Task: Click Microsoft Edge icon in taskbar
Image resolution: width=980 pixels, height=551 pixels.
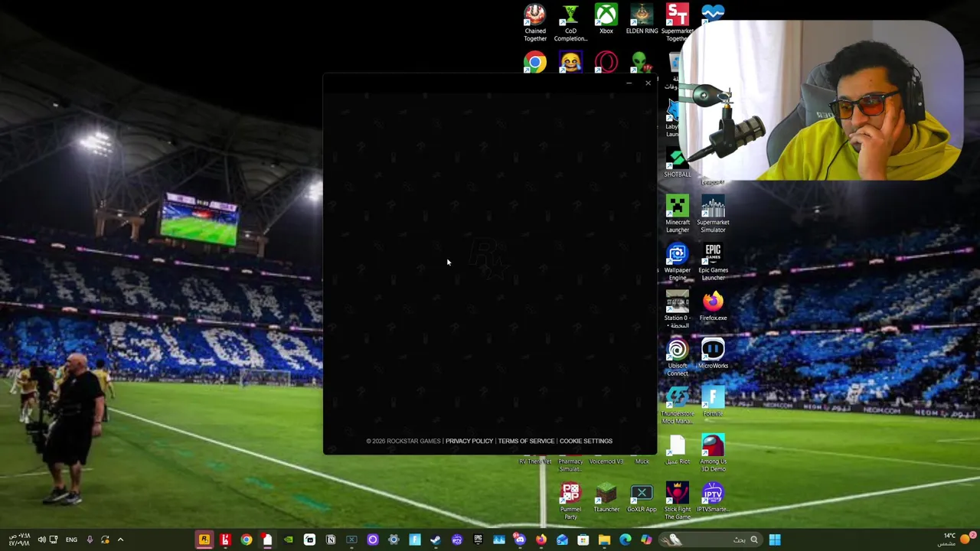Action: (x=626, y=540)
